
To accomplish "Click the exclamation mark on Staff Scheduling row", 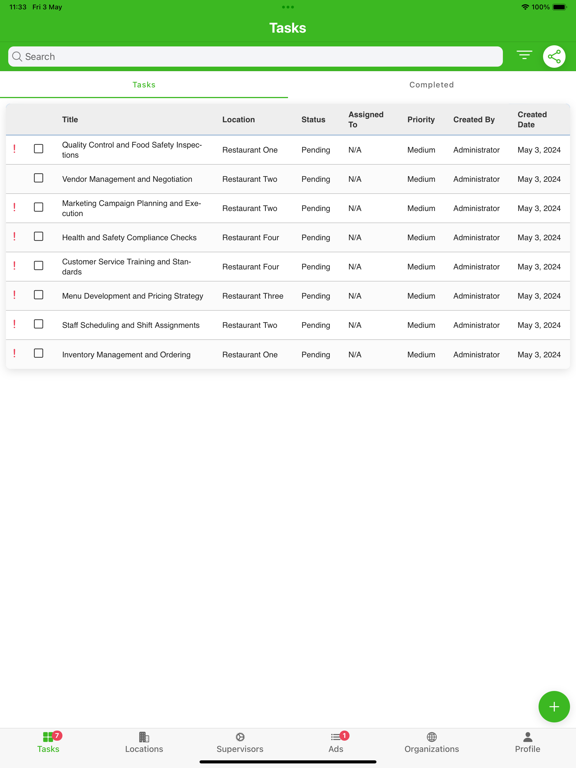I will pos(14,324).
